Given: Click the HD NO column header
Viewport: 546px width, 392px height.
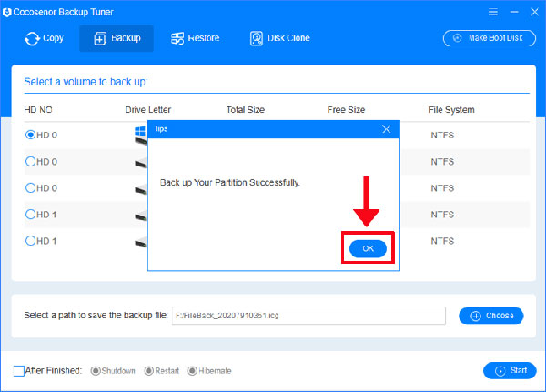Looking at the screenshot, I should [38, 110].
